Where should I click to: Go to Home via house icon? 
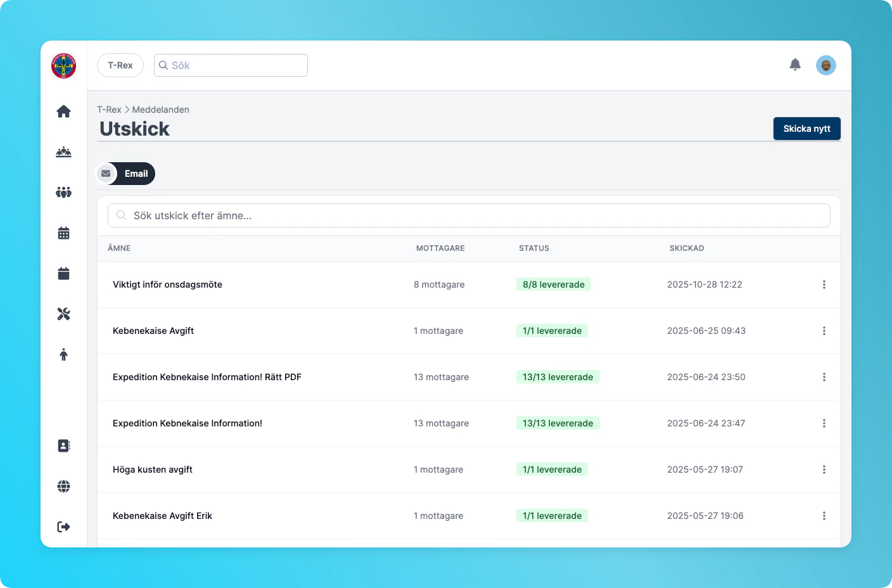click(64, 112)
